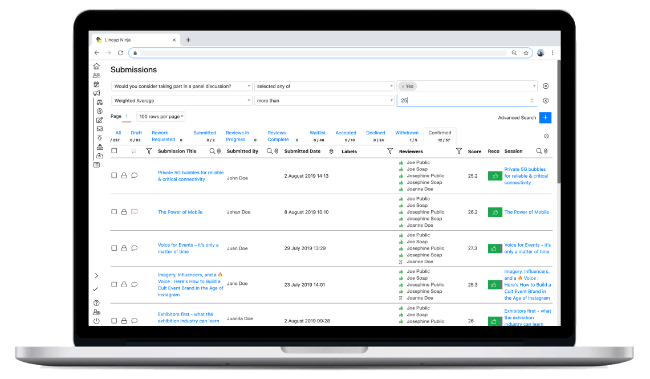Open the Weighted Average filter dropdown
The image size is (650, 379).
tap(182, 101)
